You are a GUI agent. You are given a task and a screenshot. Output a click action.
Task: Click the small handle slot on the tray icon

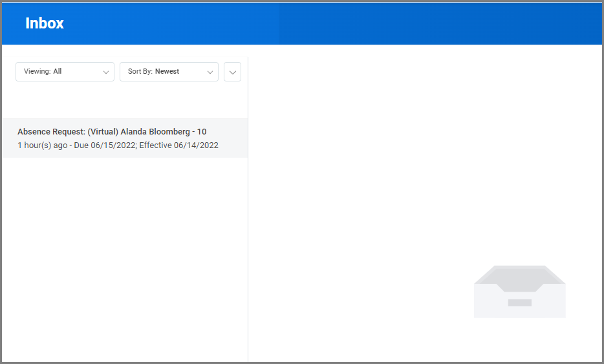point(519,303)
